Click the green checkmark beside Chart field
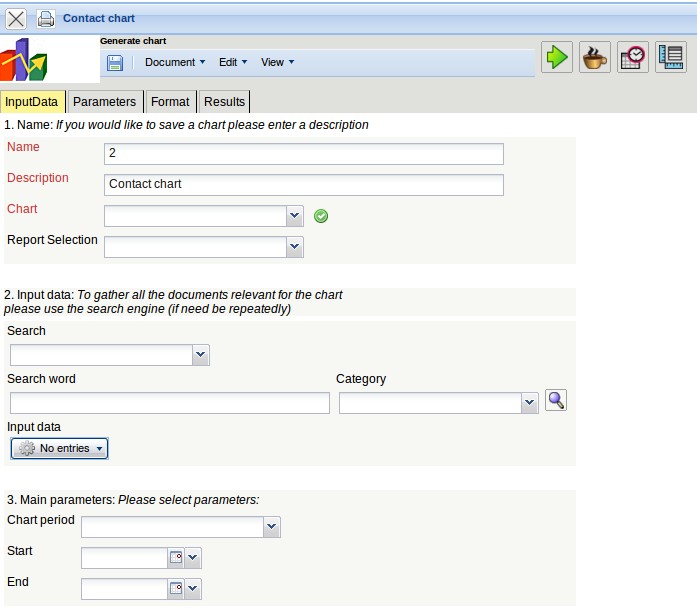This screenshot has width=697, height=609. point(321,216)
